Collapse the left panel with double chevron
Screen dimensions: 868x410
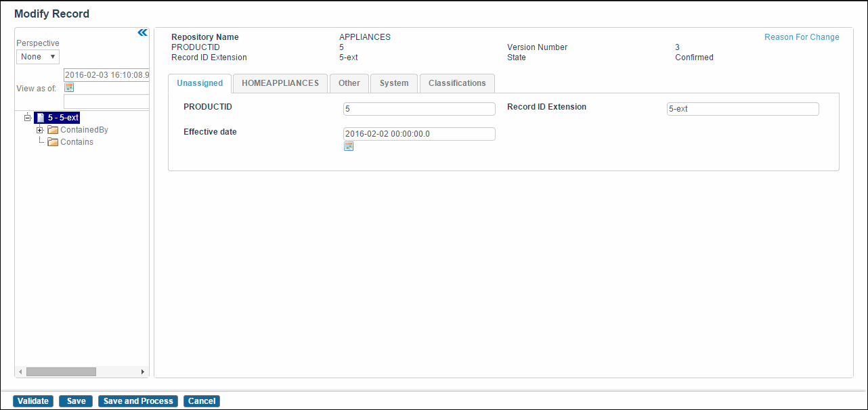point(142,32)
